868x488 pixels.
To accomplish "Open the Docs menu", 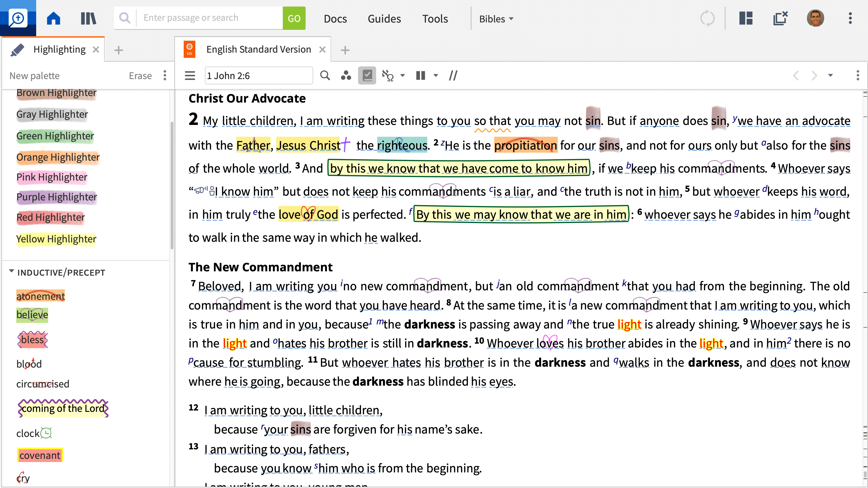I will [x=335, y=19].
